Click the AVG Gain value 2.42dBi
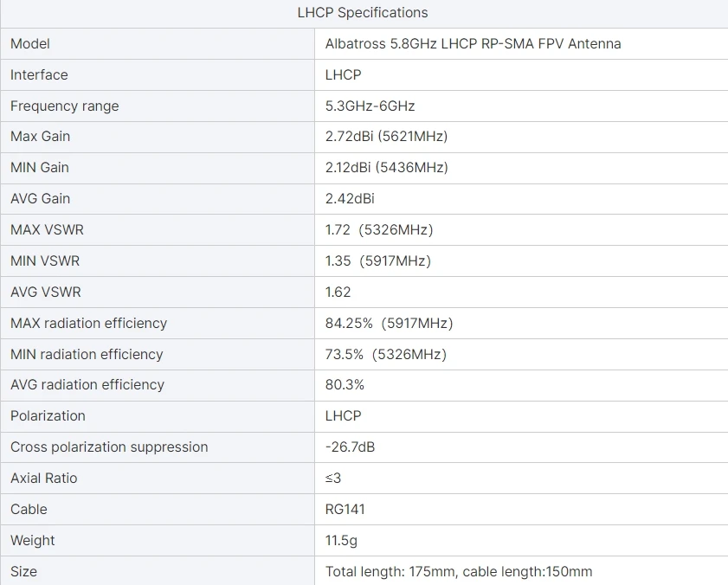Image resolution: width=728 pixels, height=585 pixels. pyautogui.click(x=350, y=198)
